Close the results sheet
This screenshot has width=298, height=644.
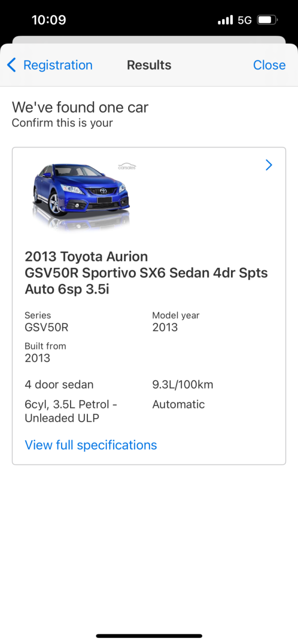pos(269,65)
